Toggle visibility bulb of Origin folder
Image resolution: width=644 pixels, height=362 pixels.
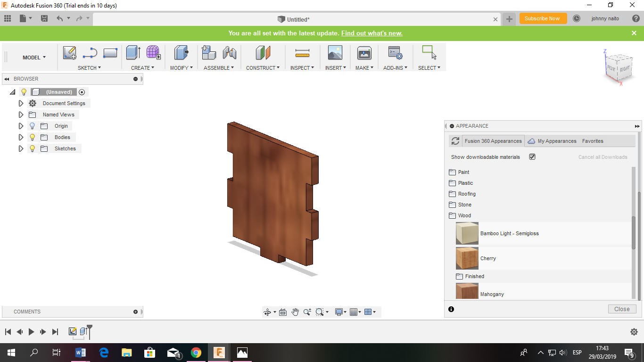(x=32, y=126)
